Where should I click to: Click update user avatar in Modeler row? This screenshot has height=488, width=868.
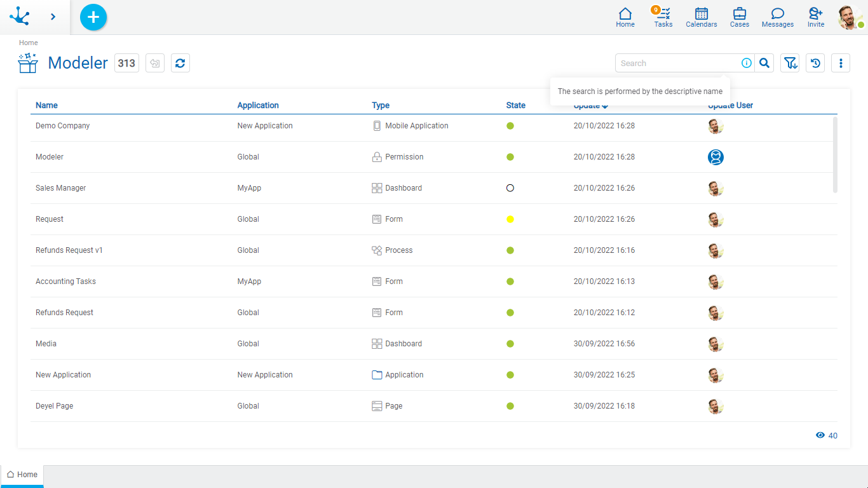pos(716,157)
